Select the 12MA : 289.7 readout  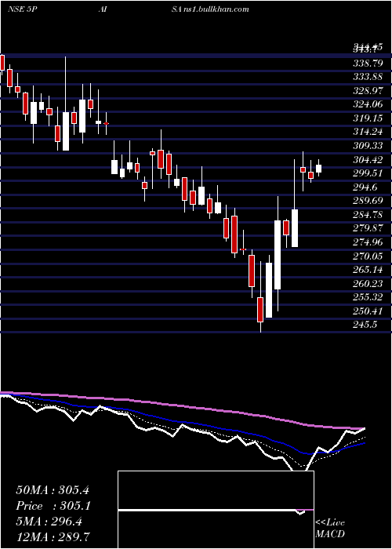[53, 536]
